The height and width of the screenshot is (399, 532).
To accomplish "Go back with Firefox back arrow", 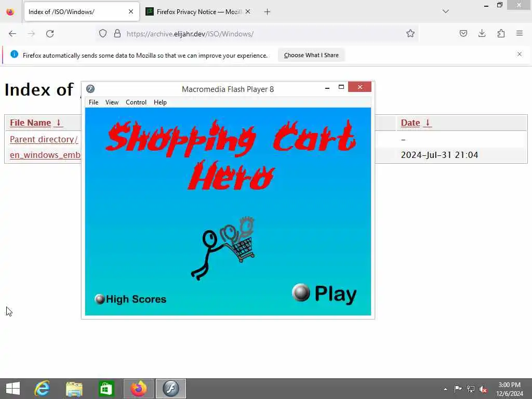I will (x=12, y=34).
